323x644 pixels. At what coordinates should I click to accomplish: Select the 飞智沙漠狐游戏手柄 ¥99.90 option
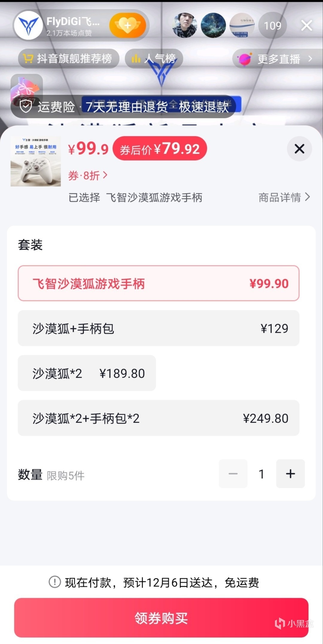pos(159,283)
